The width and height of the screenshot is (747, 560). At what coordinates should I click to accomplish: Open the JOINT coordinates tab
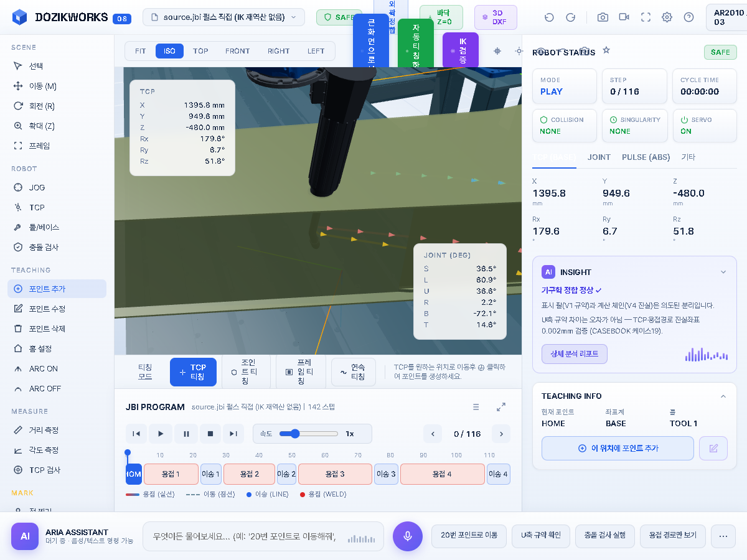click(x=599, y=157)
